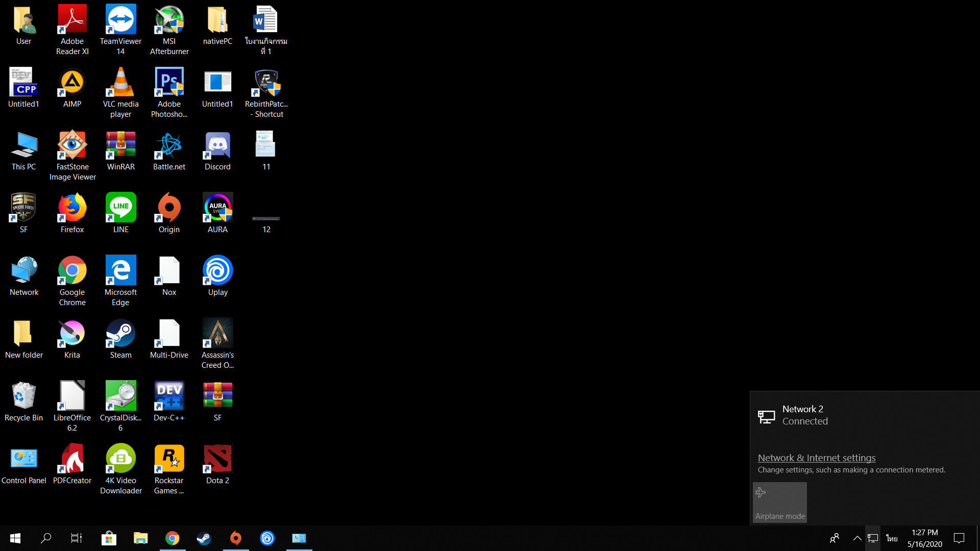Image resolution: width=980 pixels, height=551 pixels.
Task: Open 4K Video Downloader
Action: pos(120,469)
